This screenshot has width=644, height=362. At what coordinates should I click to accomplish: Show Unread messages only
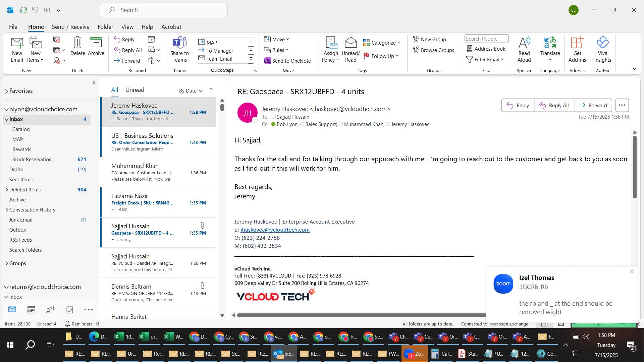(135, 90)
